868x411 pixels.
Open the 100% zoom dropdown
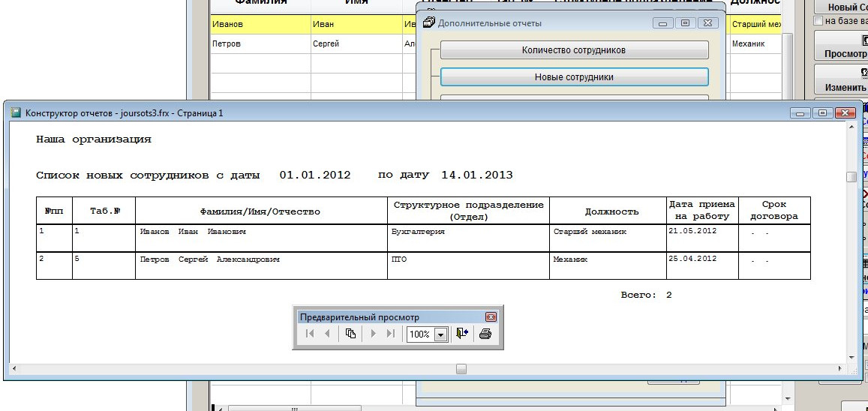[440, 334]
